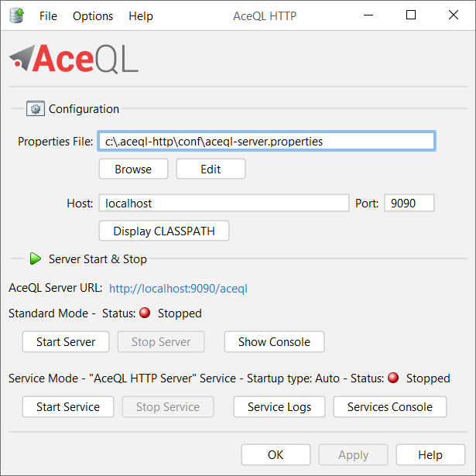Click the Start Service button
476x476 pixels.
coord(68,407)
